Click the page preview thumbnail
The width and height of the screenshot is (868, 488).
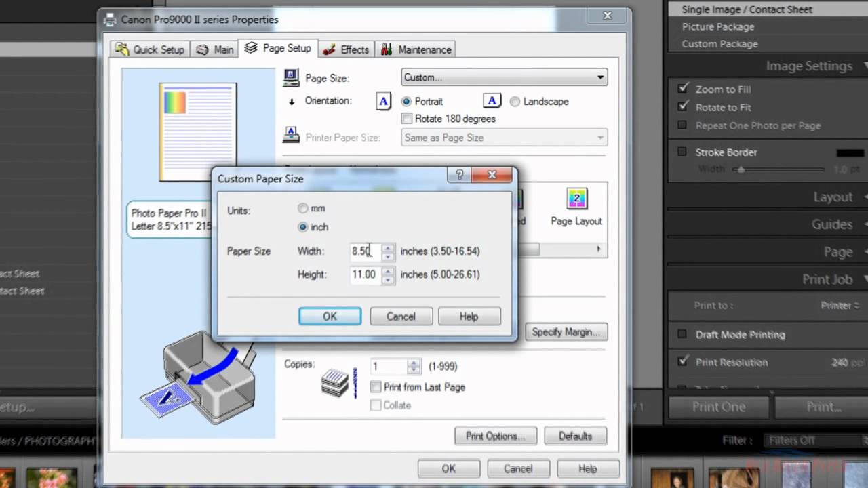[x=198, y=132]
